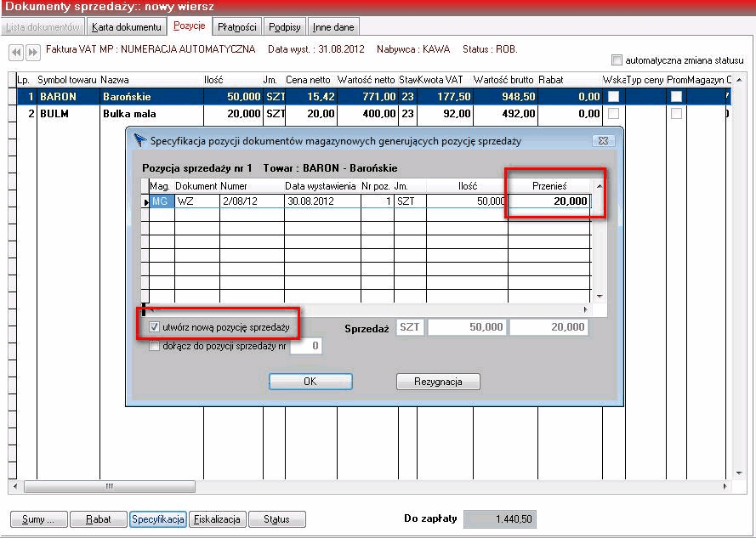The image size is (756, 538).
Task: Select the BULM row in the table
Action: tap(372, 114)
